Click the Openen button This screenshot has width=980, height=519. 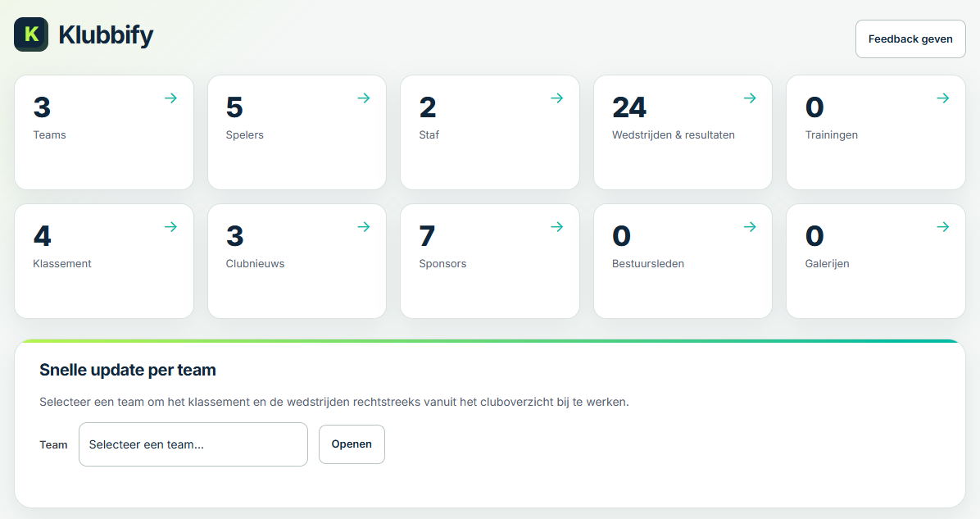(x=352, y=444)
